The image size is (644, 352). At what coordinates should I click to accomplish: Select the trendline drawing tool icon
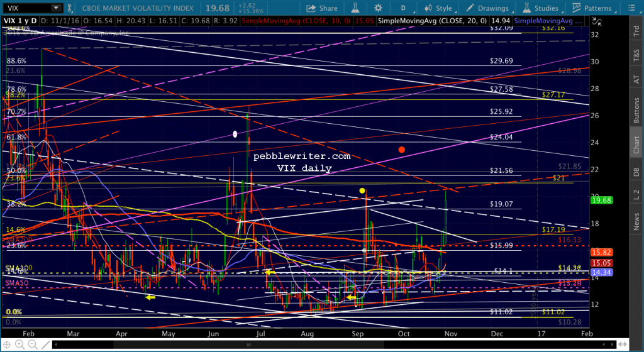point(45,344)
